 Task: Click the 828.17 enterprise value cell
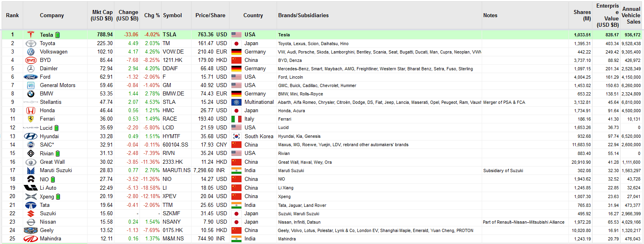pos(612,35)
